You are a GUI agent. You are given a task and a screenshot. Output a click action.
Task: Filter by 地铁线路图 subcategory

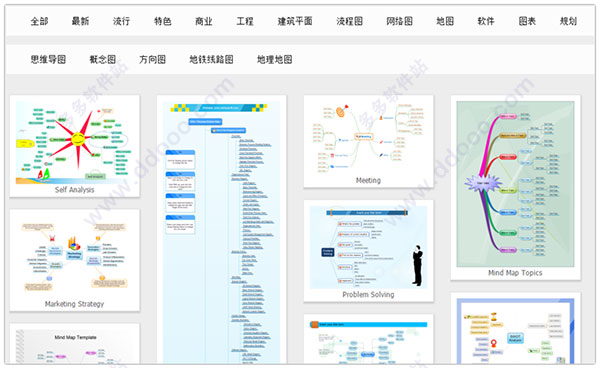(211, 59)
